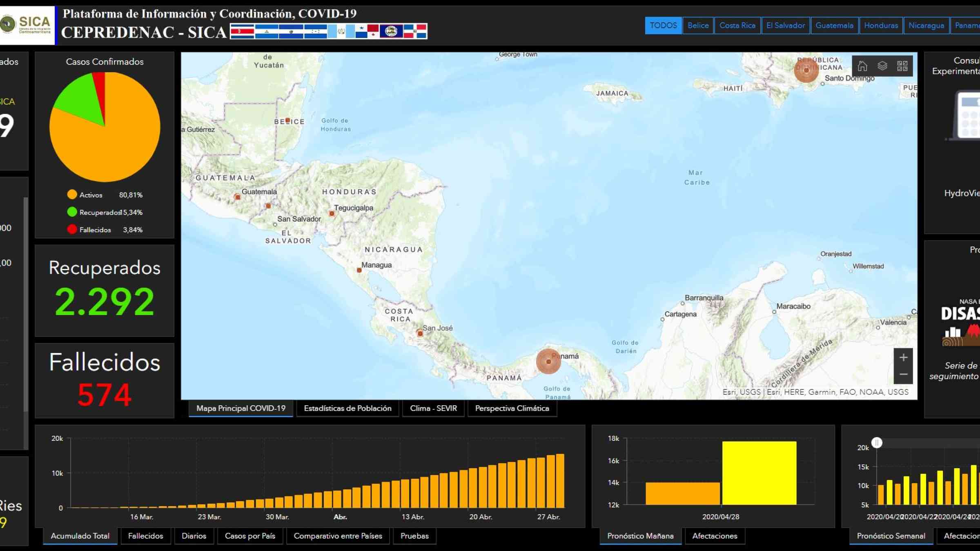980x551 pixels.
Task: Click the weekly forecast chart slider handle
Action: pos(877,443)
